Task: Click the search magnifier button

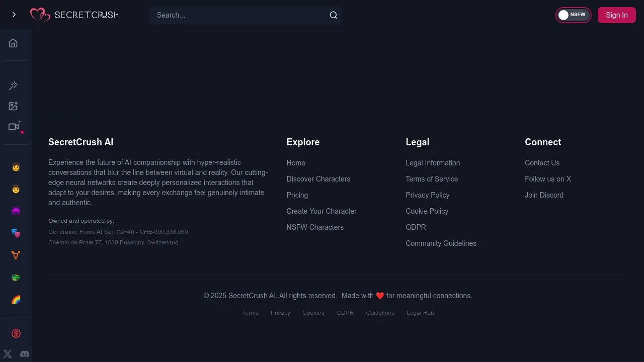Action: [333, 15]
